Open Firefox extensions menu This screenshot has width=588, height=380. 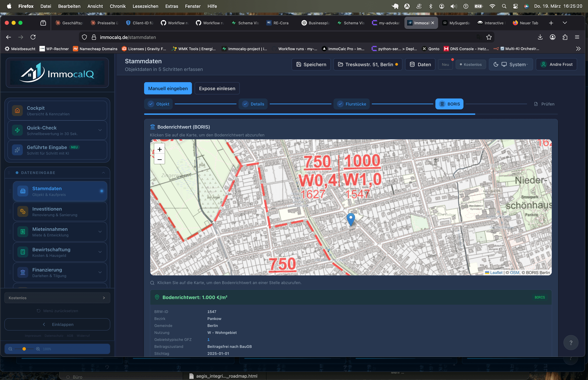point(565,37)
